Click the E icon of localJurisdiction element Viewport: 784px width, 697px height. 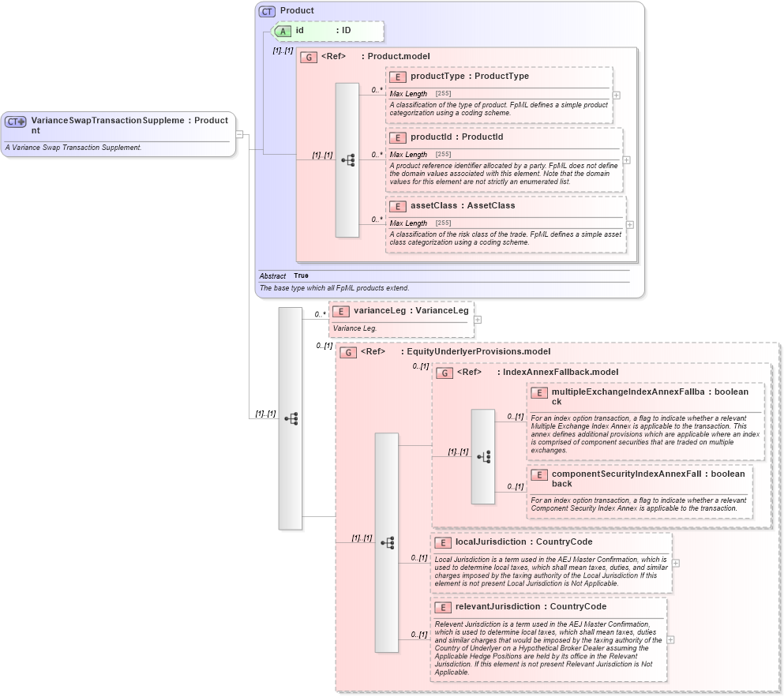click(442, 542)
